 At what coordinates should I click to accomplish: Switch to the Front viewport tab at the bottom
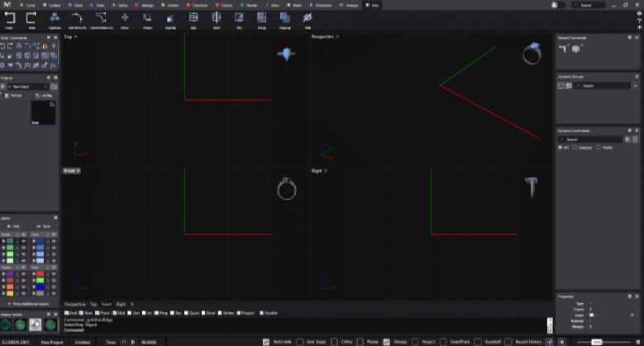[x=107, y=304]
